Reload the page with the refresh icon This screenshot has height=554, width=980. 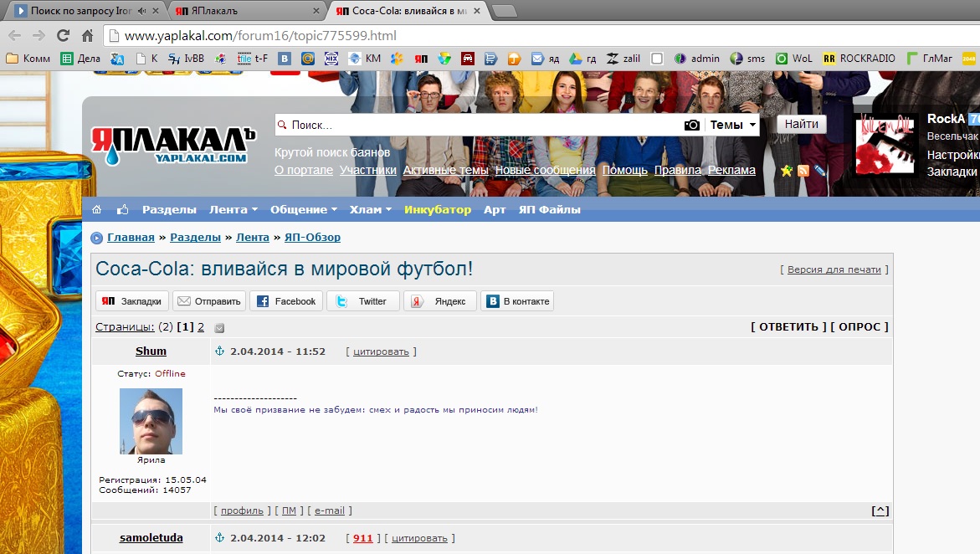pyautogui.click(x=63, y=36)
